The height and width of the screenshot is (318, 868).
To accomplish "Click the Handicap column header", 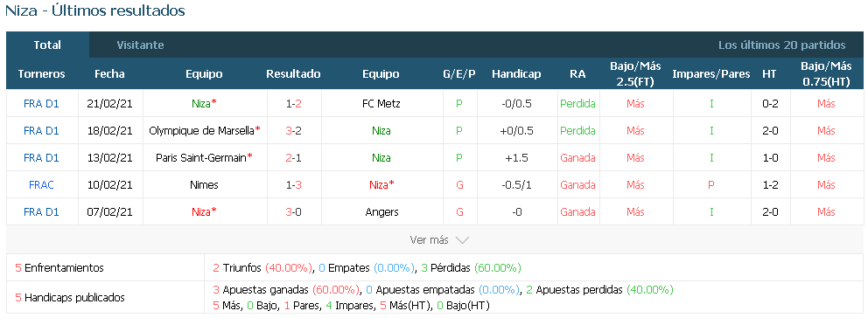I will pos(516,74).
